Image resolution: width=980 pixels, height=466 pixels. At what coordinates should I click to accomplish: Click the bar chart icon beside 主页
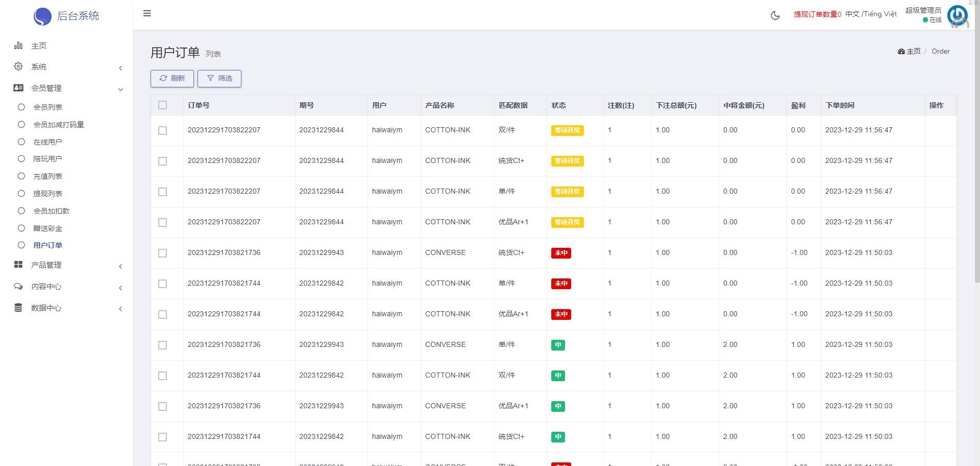coord(18,46)
